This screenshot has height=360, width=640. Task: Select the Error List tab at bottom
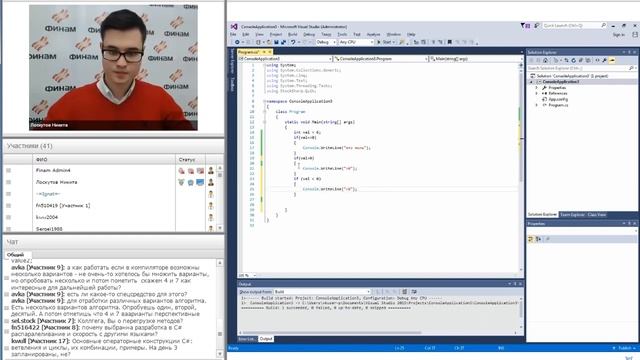[247, 339]
